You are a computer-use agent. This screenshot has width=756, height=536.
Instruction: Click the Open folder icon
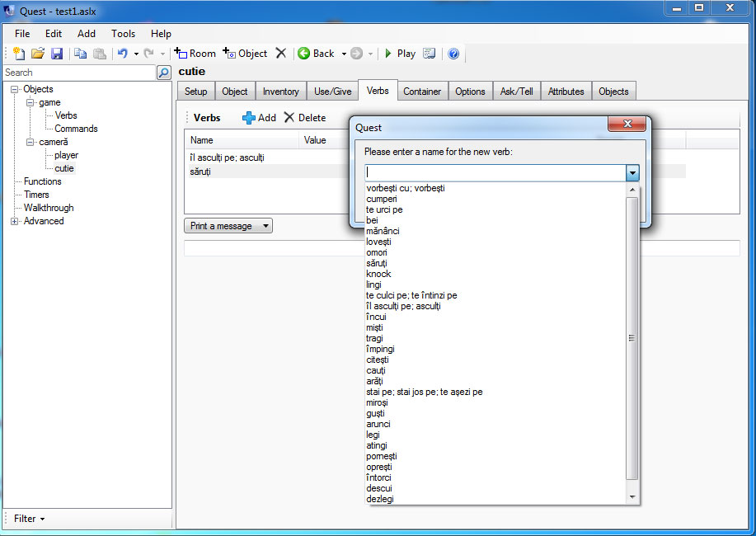[x=38, y=54]
